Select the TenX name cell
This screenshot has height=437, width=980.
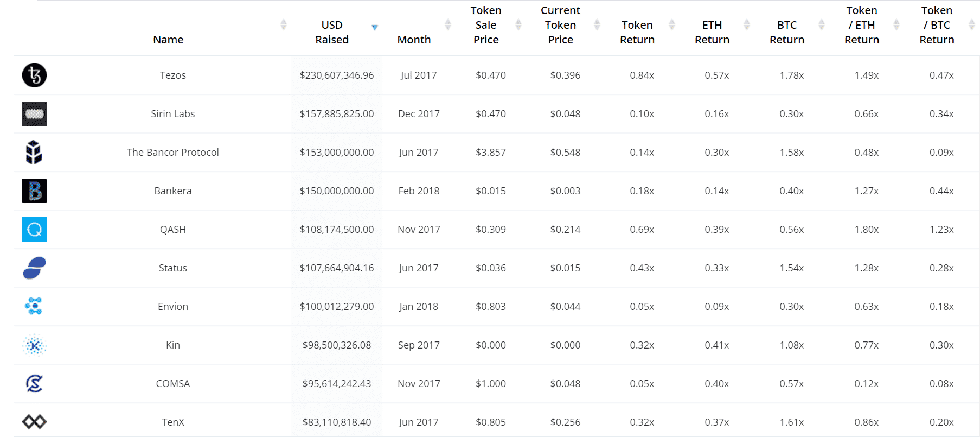(173, 422)
